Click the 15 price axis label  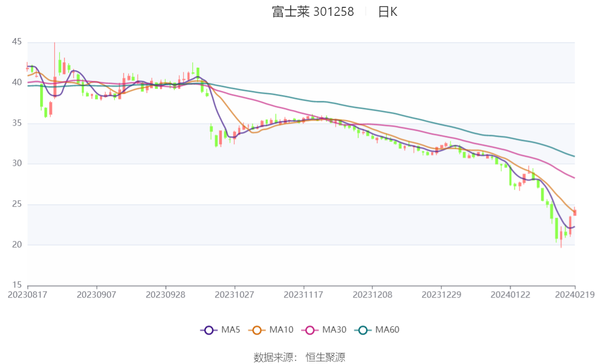(17, 285)
